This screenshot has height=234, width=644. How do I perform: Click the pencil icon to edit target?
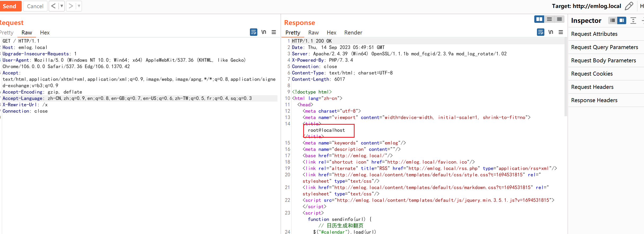(x=629, y=6)
